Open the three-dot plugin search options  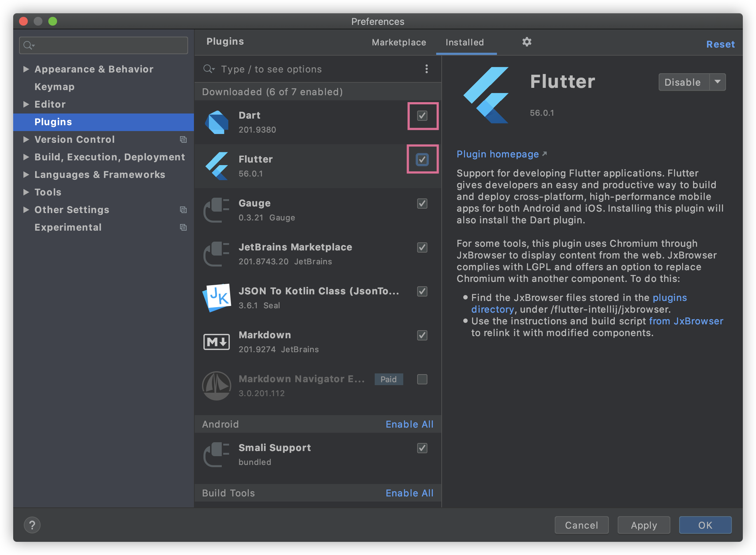[426, 69]
